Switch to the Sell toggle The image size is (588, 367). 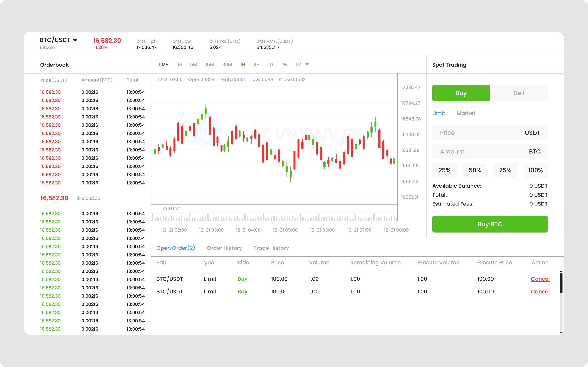(519, 93)
